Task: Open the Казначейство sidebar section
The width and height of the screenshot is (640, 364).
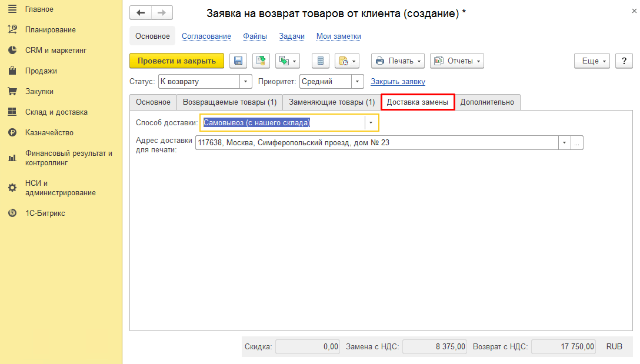Action: 49,133
